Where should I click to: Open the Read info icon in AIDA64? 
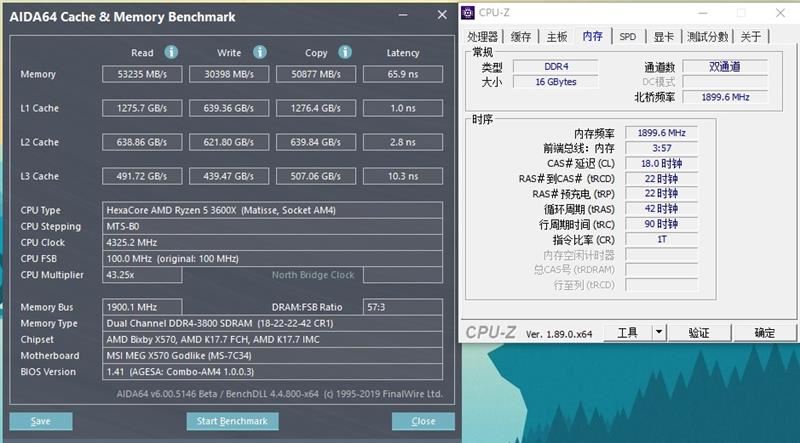171,52
